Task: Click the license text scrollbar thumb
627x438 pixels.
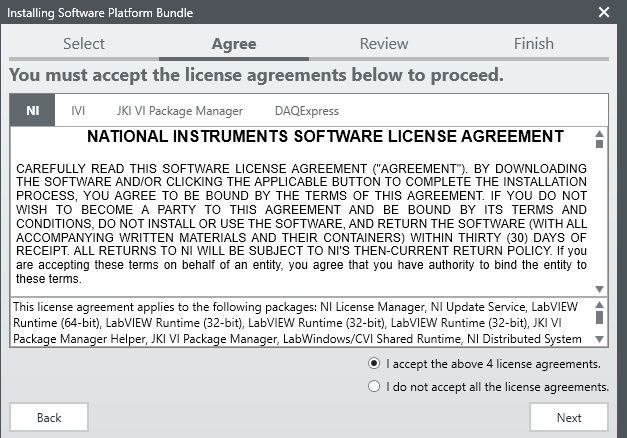Action: pyautogui.click(x=599, y=144)
